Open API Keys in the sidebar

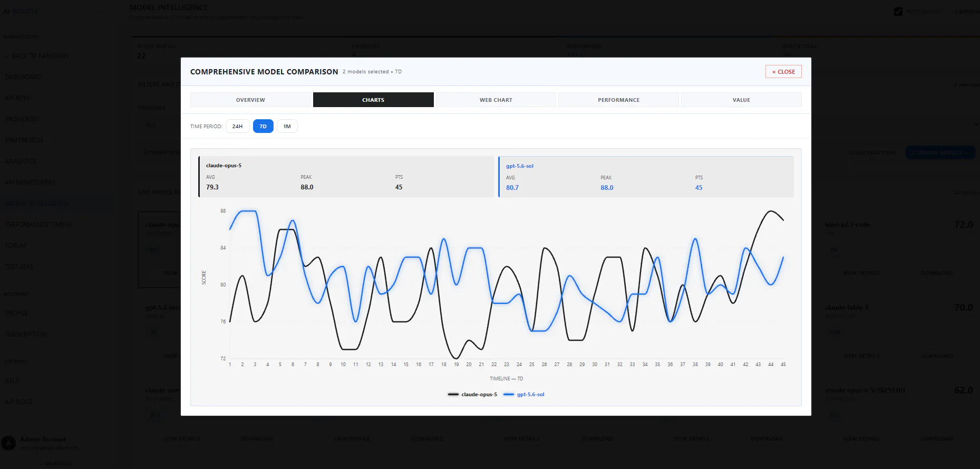17,98
